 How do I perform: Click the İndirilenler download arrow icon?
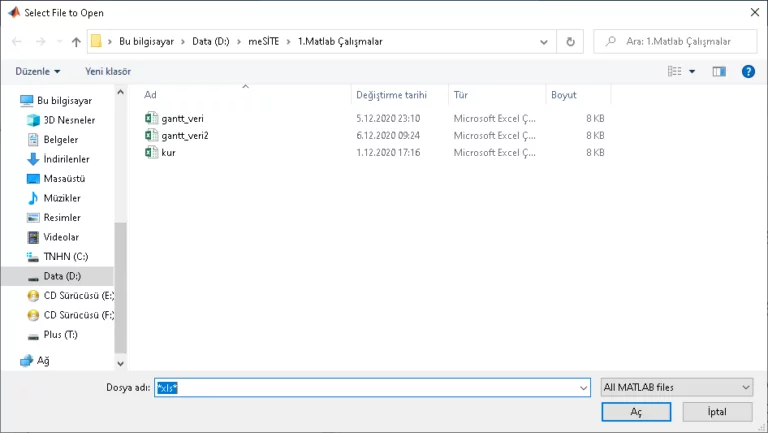33,159
